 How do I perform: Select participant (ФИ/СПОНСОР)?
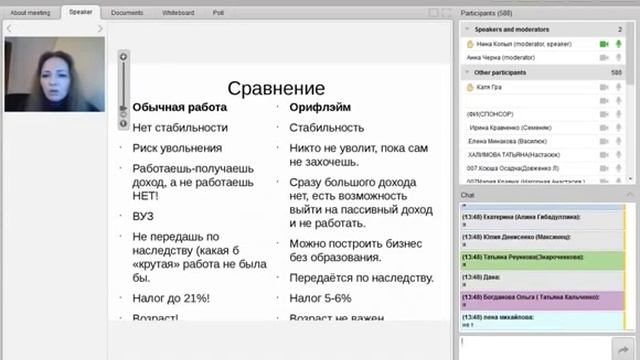pyautogui.click(x=490, y=114)
